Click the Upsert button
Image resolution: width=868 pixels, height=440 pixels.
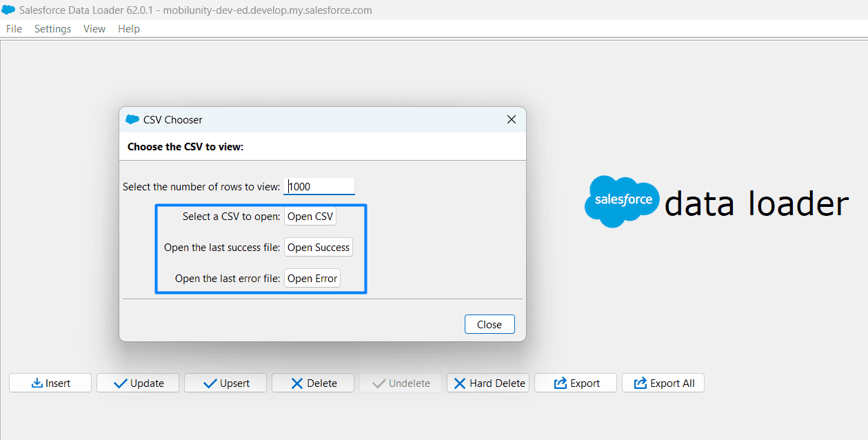(225, 383)
